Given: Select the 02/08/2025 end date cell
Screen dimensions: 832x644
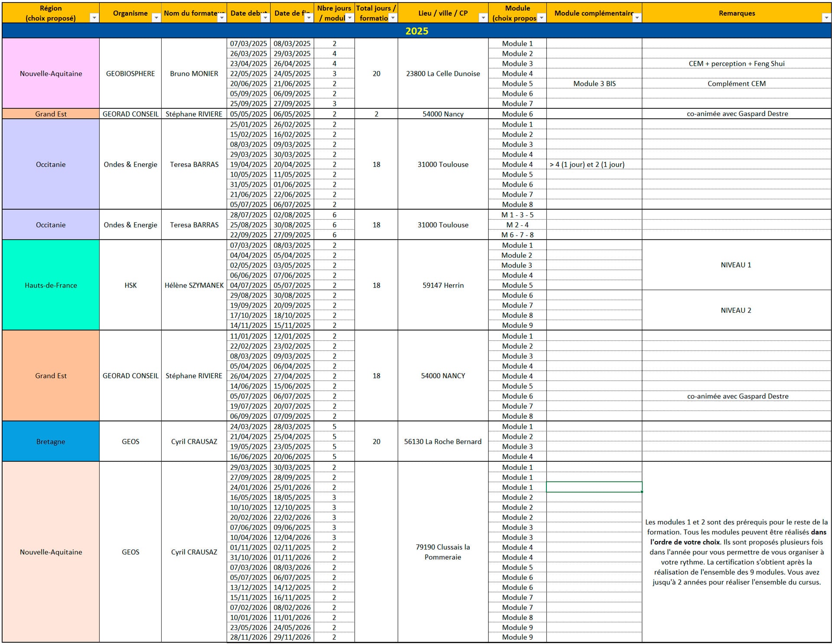Looking at the screenshot, I should point(292,215).
